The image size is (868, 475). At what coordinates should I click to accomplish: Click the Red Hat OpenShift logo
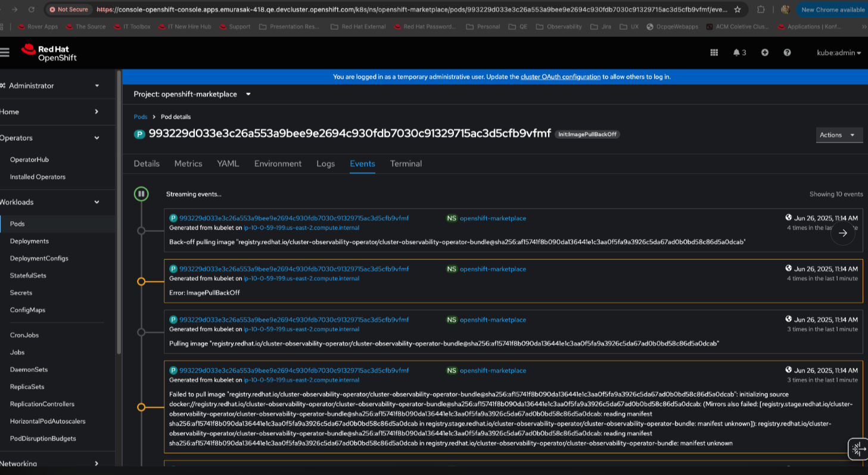click(49, 53)
